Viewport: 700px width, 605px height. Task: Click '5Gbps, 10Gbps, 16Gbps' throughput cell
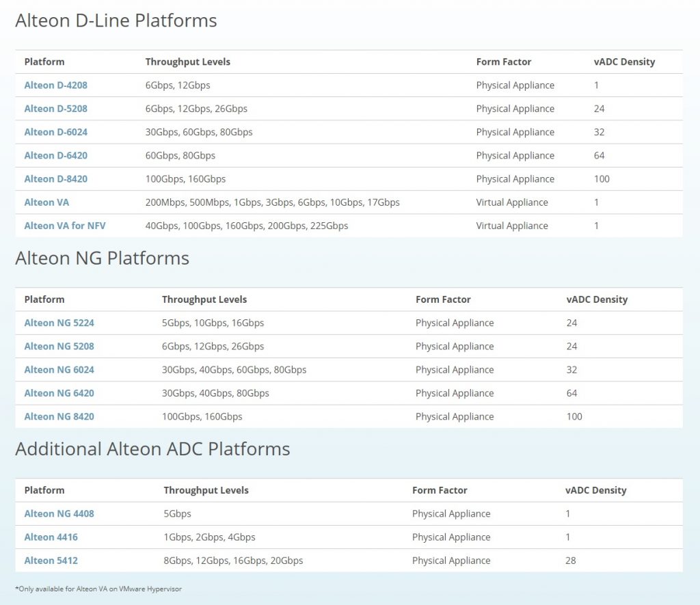click(x=213, y=323)
